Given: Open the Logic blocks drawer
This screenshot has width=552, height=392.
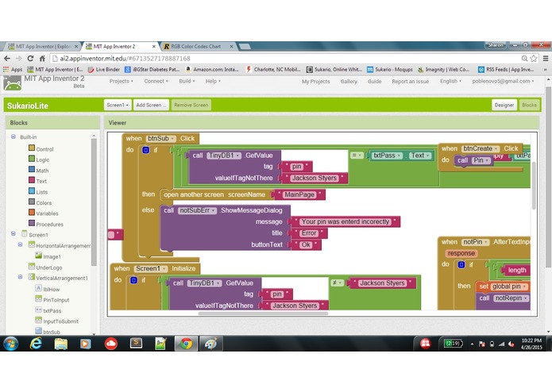Looking at the screenshot, I should pyautogui.click(x=39, y=159).
